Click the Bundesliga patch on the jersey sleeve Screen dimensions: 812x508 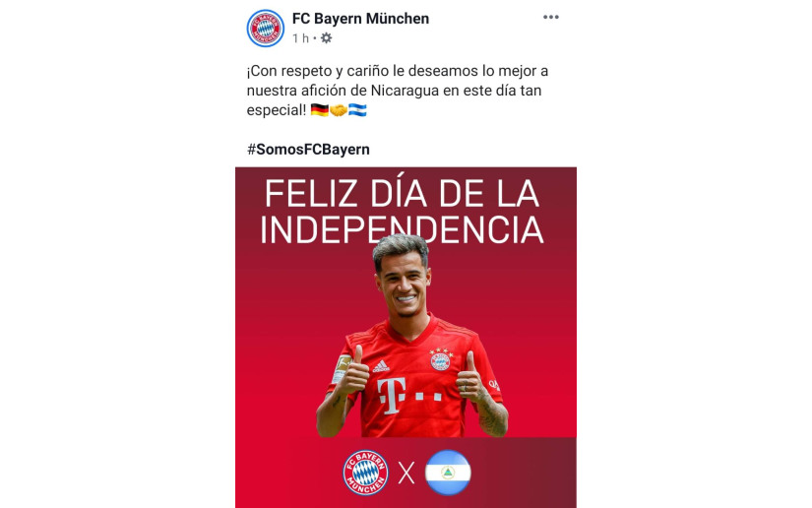(x=342, y=369)
